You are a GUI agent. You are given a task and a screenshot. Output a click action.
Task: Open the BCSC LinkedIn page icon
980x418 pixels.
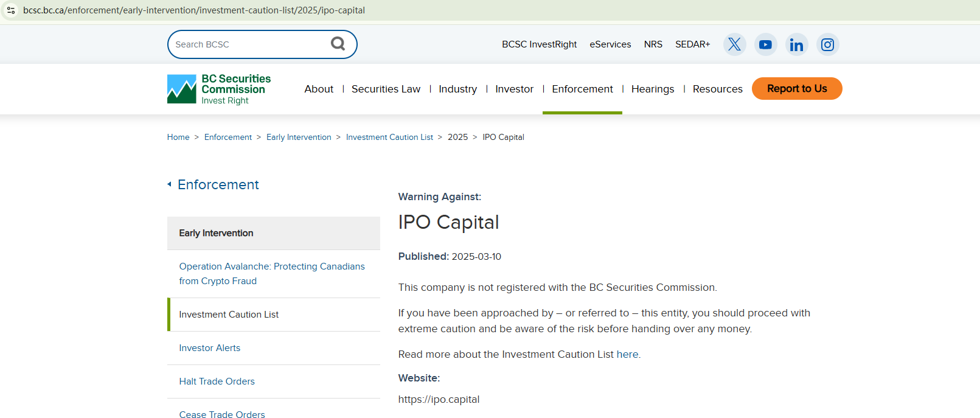coord(796,44)
